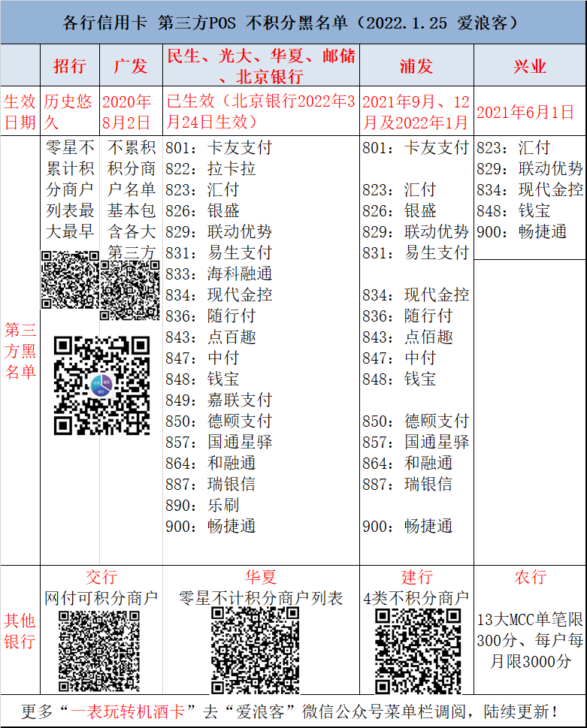
Task: Select 823：汇付 in the 兴业 column
Action: click(513, 148)
